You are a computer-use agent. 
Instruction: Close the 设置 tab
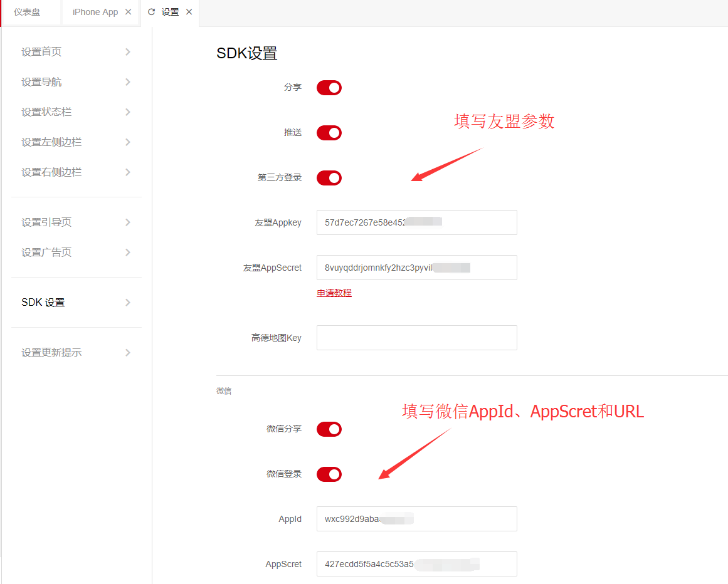coord(189,12)
